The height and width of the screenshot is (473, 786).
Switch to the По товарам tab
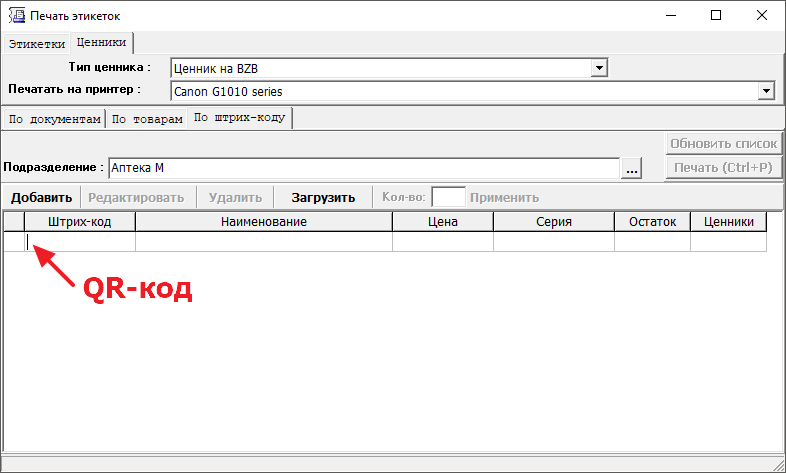coord(146,119)
